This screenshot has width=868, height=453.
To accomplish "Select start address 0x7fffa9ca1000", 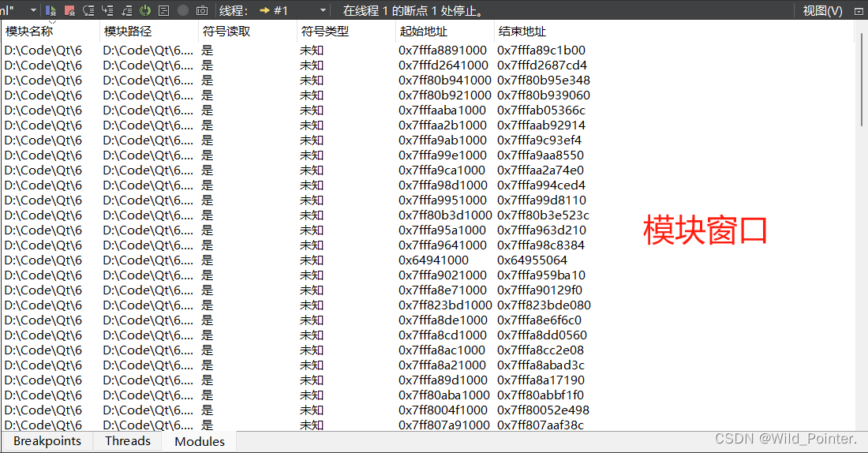I will click(x=442, y=170).
